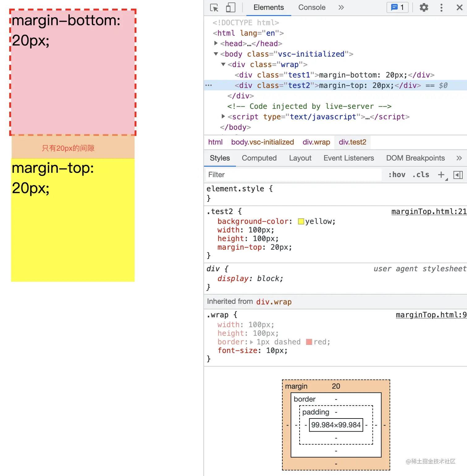Toggle the font-size declaration in .wrap rule
Image resolution: width=467 pixels, height=476 pixels.
pyautogui.click(x=213, y=351)
